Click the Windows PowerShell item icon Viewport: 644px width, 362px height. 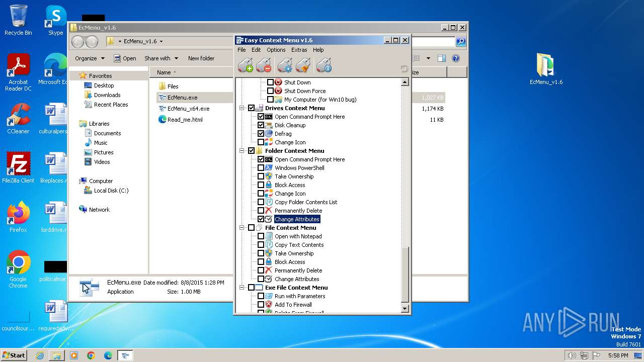click(269, 168)
